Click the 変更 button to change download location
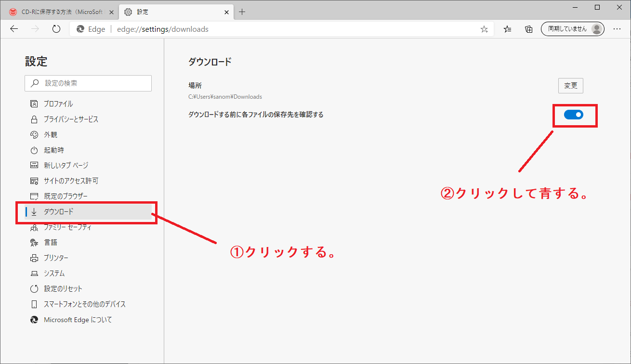Image resolution: width=631 pixels, height=364 pixels. [570, 85]
